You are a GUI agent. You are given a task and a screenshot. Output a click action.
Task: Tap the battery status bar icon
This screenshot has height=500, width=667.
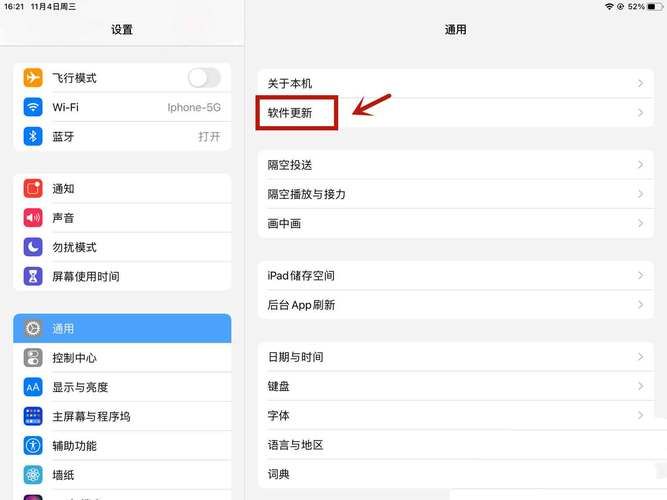[x=654, y=6]
